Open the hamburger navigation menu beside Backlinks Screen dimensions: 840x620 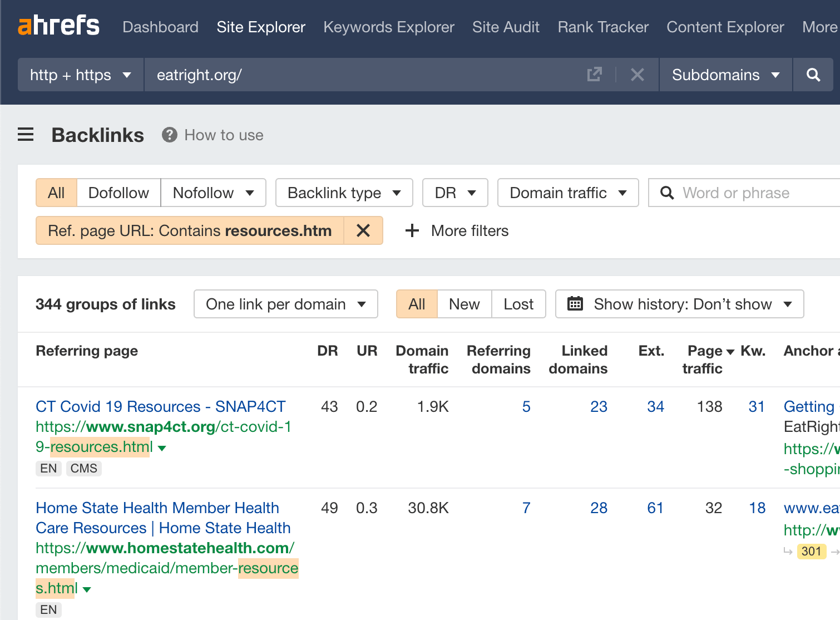click(25, 134)
